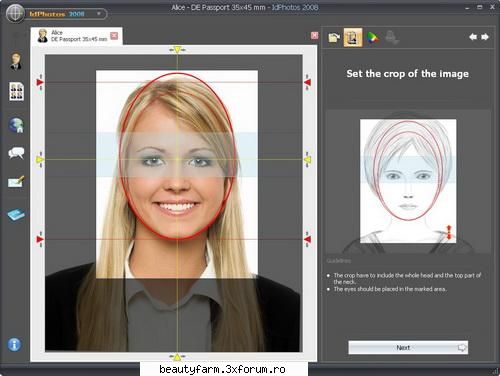Click the person portrait sidebar icon
The height and width of the screenshot is (376, 500).
pos(16,62)
